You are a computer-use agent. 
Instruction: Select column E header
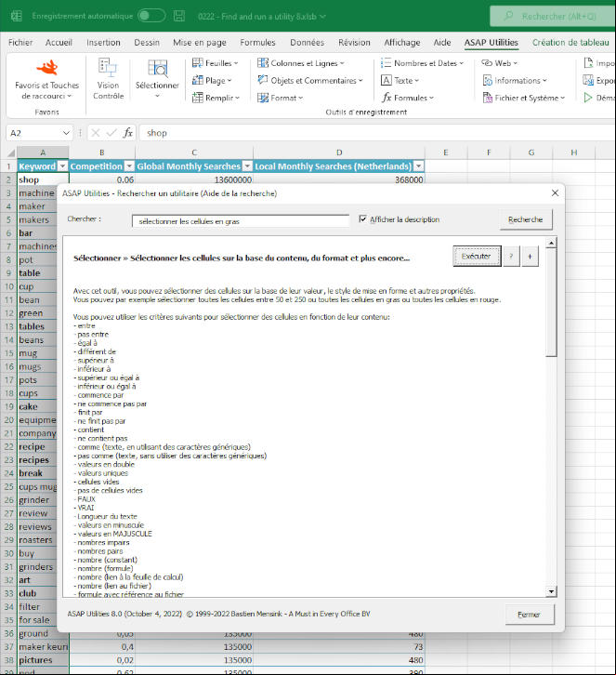pos(446,152)
